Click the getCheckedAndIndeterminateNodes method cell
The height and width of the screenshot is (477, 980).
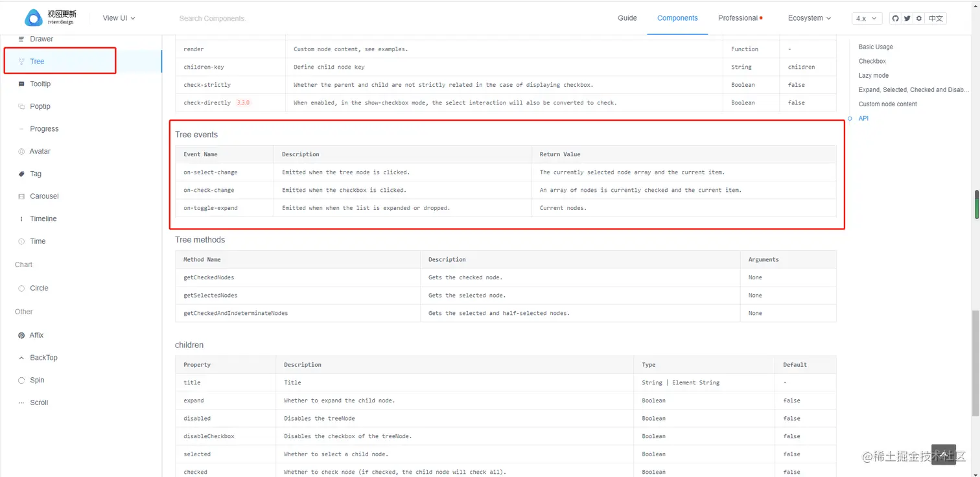point(297,313)
